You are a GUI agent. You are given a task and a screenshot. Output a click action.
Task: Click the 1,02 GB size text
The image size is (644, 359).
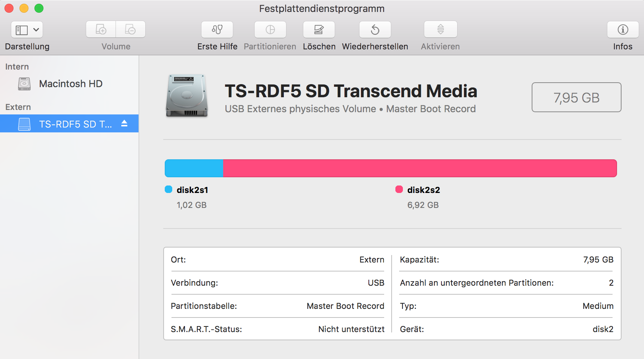click(x=192, y=205)
